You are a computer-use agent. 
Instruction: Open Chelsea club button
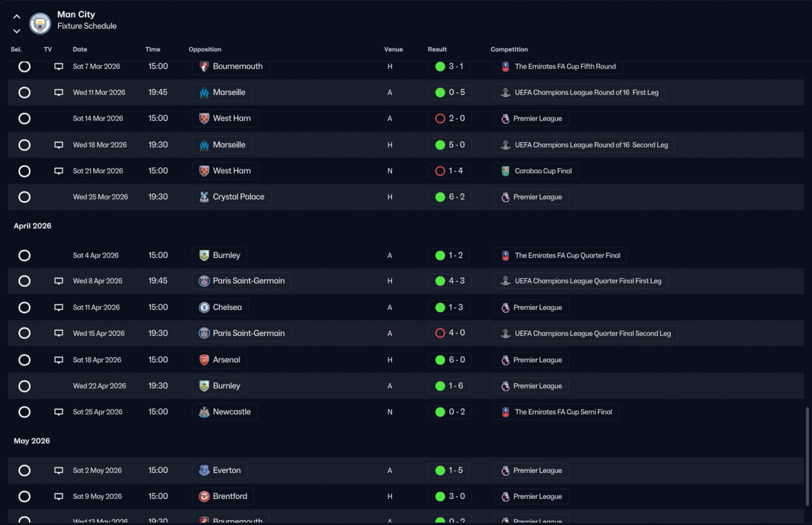click(x=220, y=308)
